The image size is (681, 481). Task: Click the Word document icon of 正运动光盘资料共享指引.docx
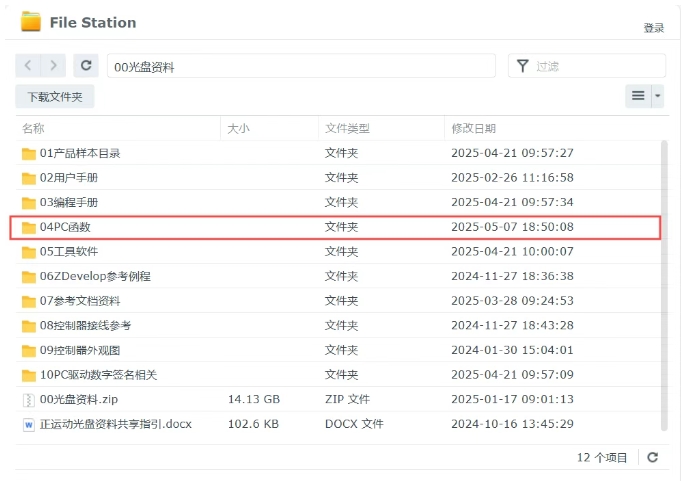[x=28, y=425]
